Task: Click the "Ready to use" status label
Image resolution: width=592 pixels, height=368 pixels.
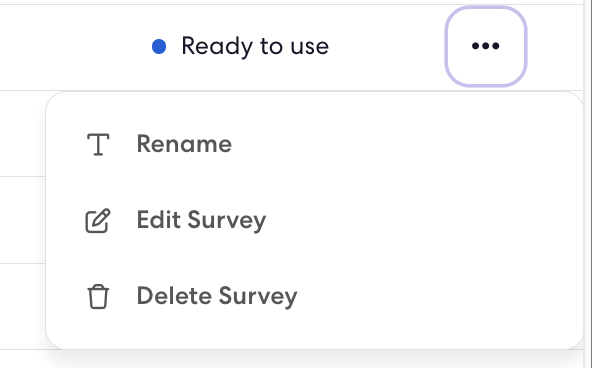Action: point(255,46)
